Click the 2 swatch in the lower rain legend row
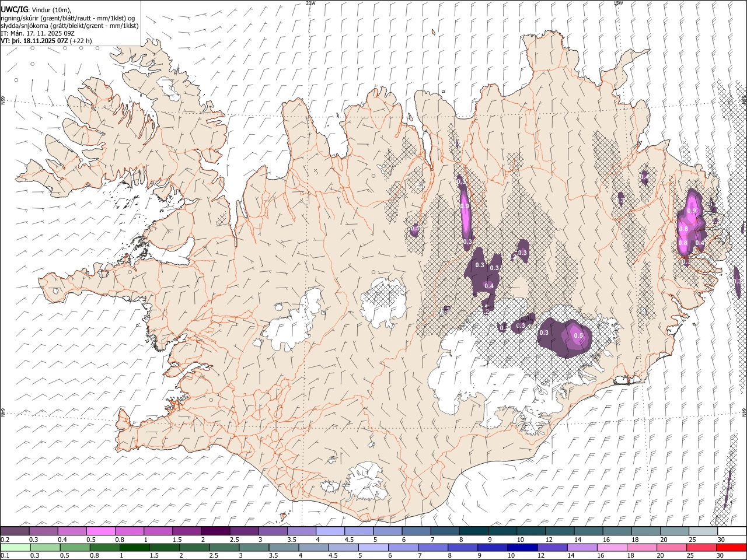The width and height of the screenshot is (747, 560). click(x=194, y=547)
